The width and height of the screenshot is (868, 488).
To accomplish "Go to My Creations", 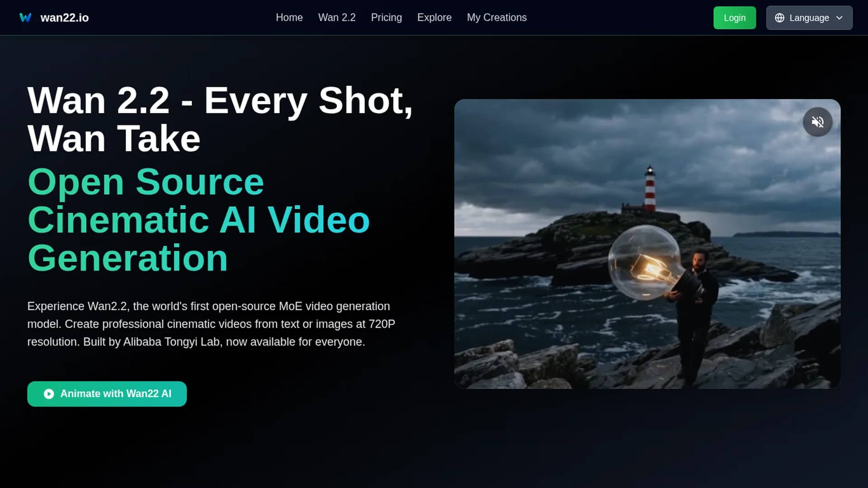I will point(497,18).
